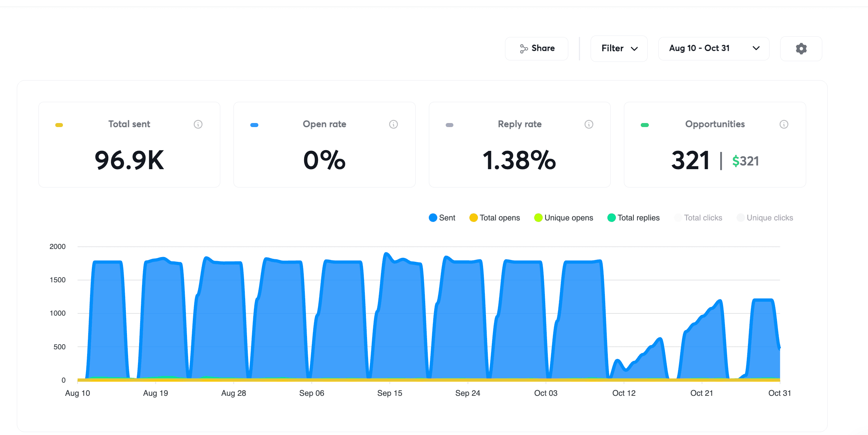868x435 pixels.
Task: Expand the Aug 10 - Oct 31 date range
Action: pyautogui.click(x=714, y=48)
